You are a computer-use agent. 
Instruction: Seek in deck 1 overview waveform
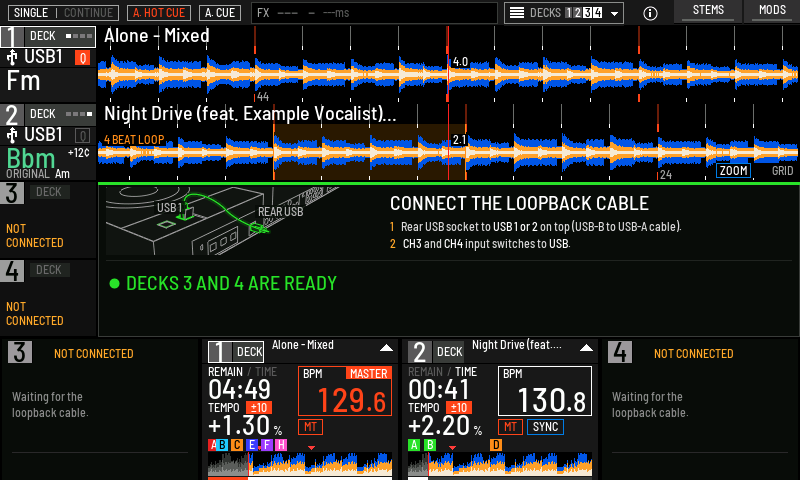click(300, 463)
